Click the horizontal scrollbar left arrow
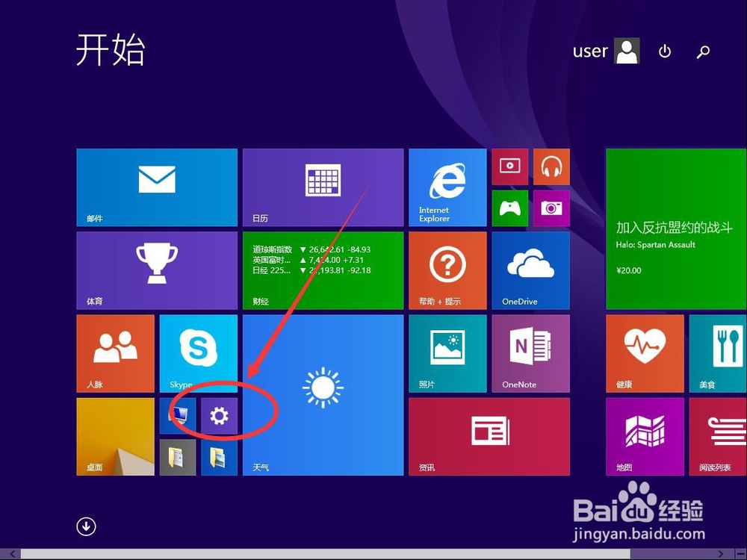This screenshot has height=560, width=747. [x=11, y=554]
